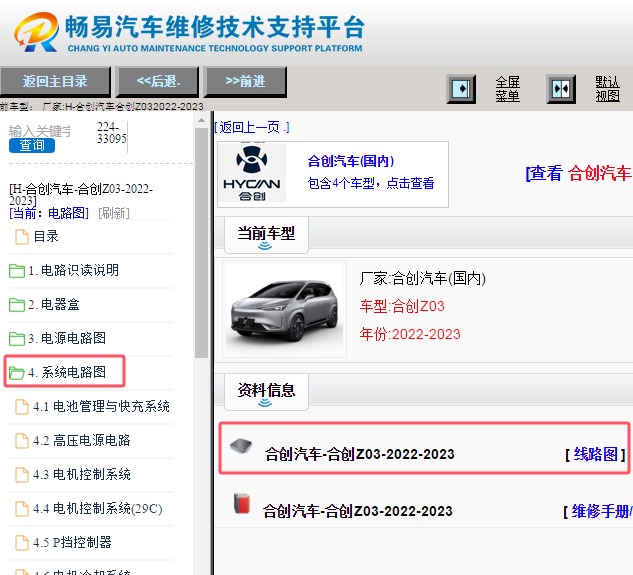Open the 目录 page item
Image resolution: width=633 pixels, height=575 pixels.
46,236
